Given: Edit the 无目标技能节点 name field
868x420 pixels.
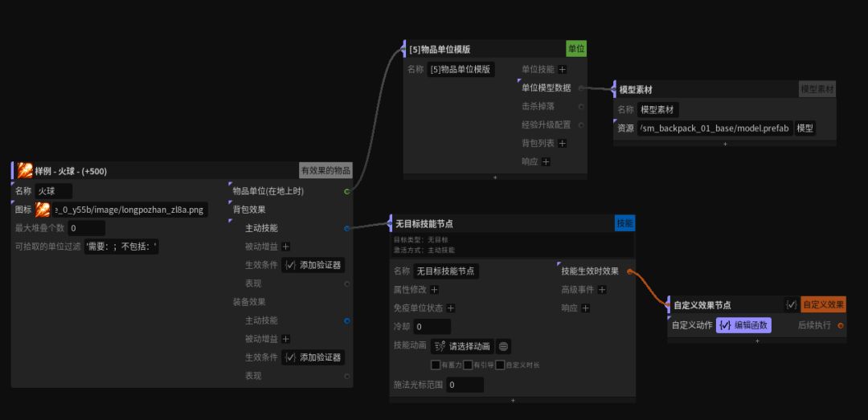Looking at the screenshot, I should [x=446, y=271].
